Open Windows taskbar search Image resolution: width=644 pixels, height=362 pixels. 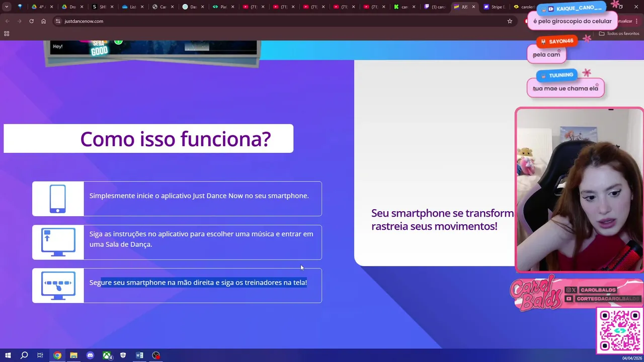coord(24,355)
